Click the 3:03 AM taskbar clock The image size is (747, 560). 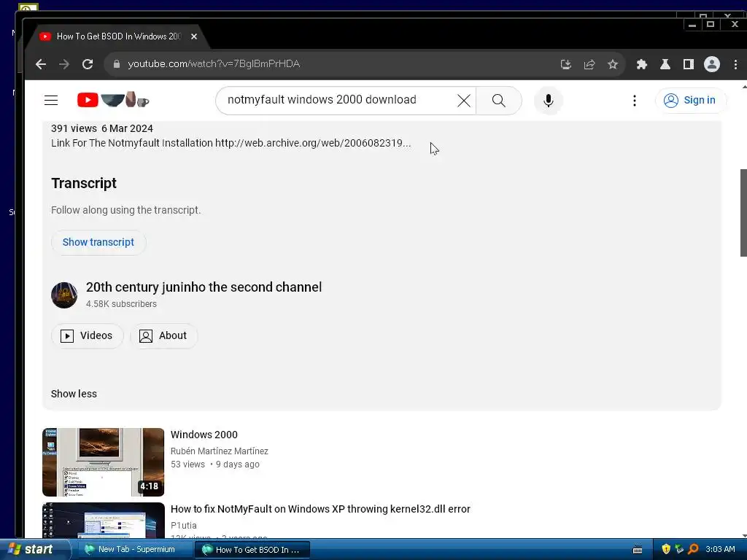720,549
